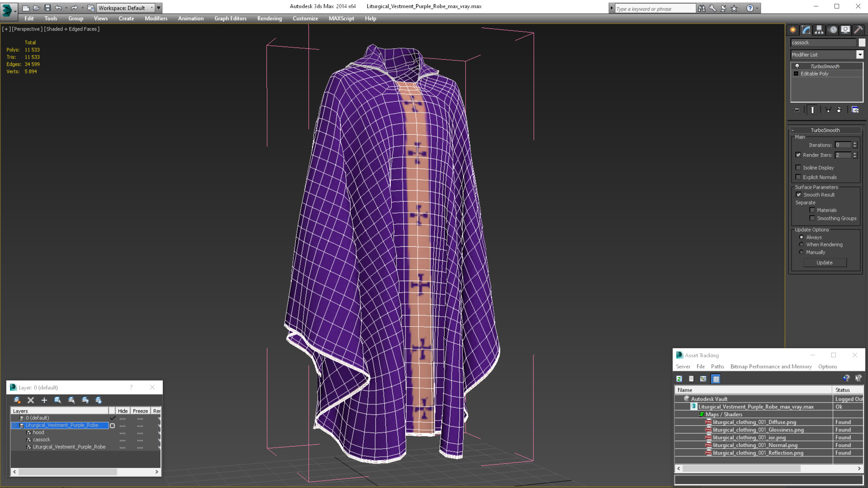This screenshot has width=868, height=488.
Task: Click the Save File toolbar icon
Action: click(48, 8)
